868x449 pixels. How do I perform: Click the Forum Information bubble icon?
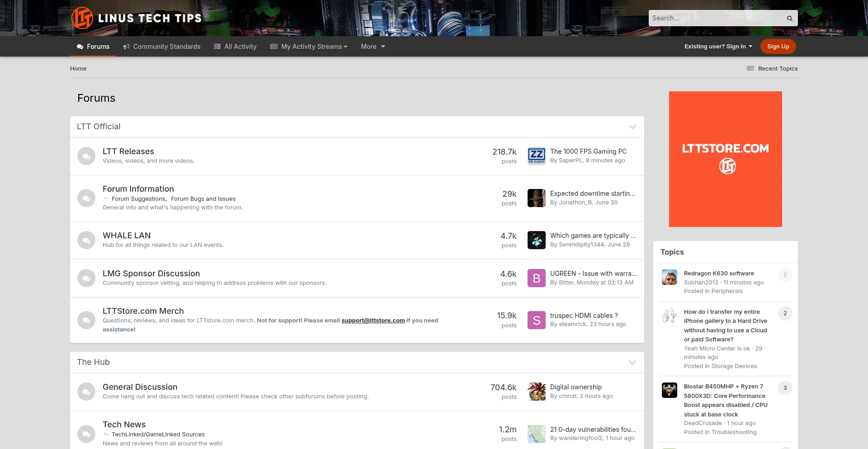pyautogui.click(x=86, y=198)
